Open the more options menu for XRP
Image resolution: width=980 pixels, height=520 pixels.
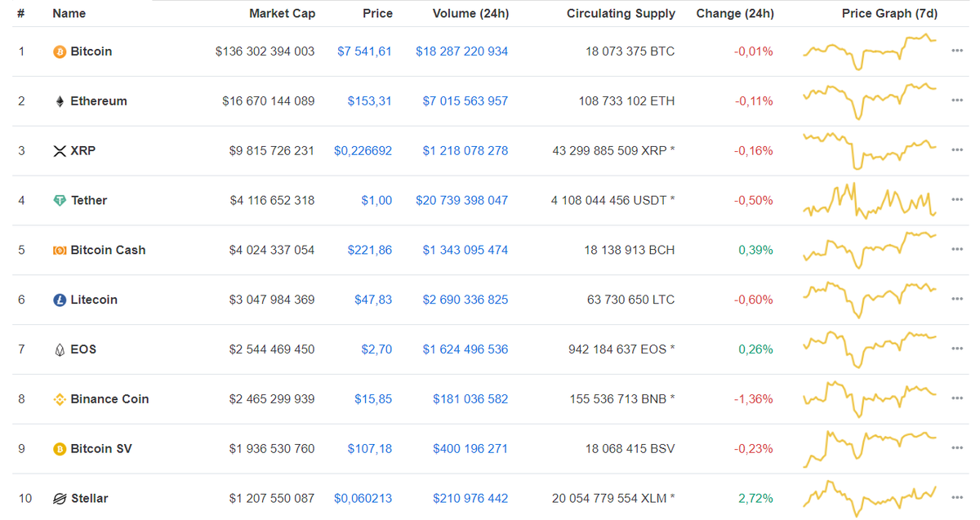click(x=957, y=151)
